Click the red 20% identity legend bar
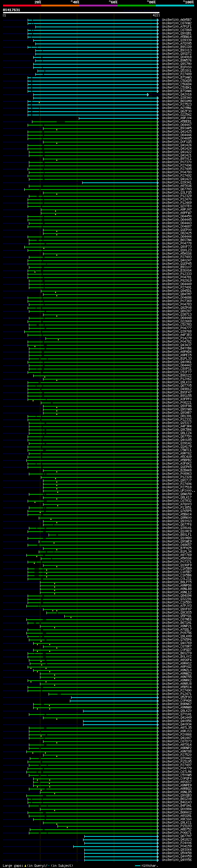 coord(22,6)
